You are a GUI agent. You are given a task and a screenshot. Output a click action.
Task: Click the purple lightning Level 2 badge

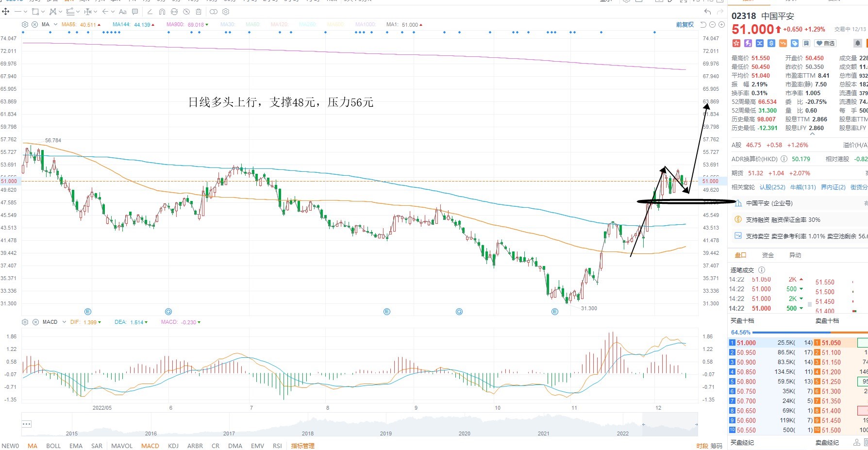[x=748, y=43]
